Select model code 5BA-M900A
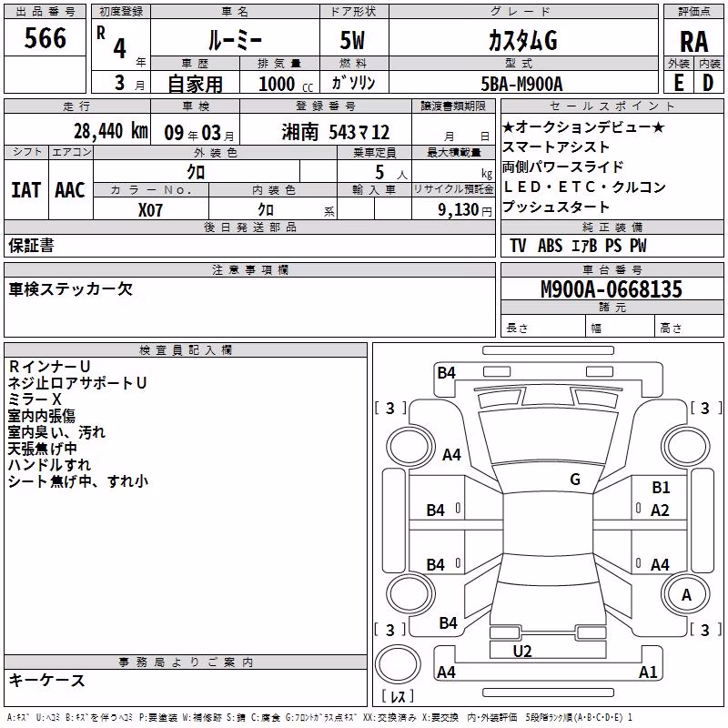 point(521,84)
